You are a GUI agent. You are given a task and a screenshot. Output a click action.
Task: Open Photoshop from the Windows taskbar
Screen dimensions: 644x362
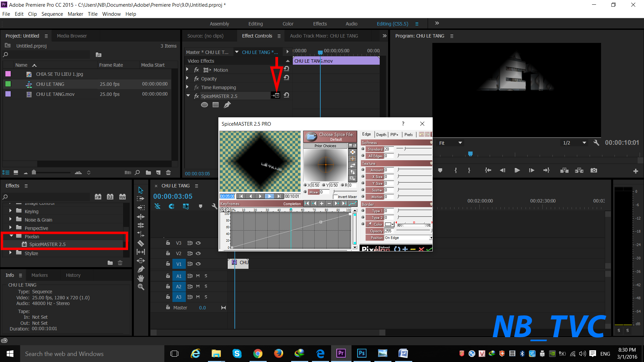(362, 353)
